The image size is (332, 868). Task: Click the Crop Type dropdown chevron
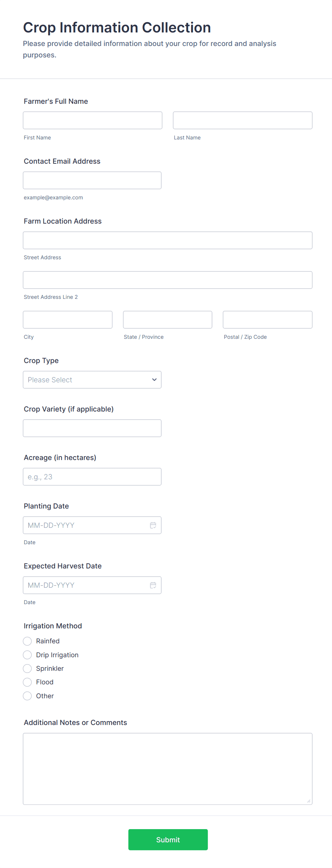click(x=154, y=379)
